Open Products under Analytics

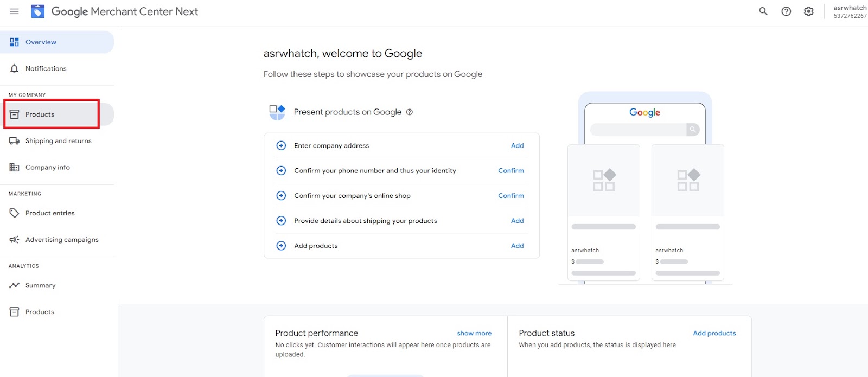pyautogui.click(x=57, y=312)
